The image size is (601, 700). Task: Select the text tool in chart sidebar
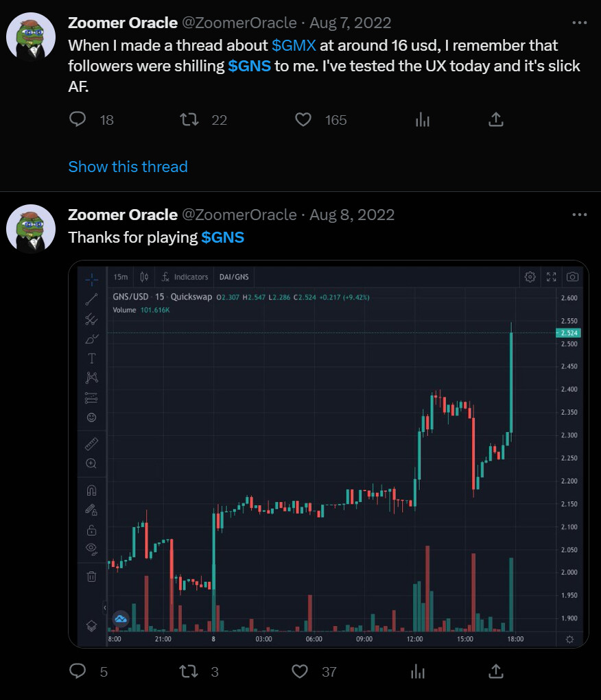tap(91, 358)
